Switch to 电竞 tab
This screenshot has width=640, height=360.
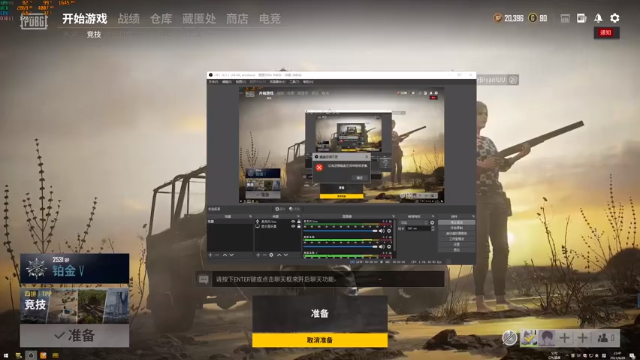click(x=270, y=18)
